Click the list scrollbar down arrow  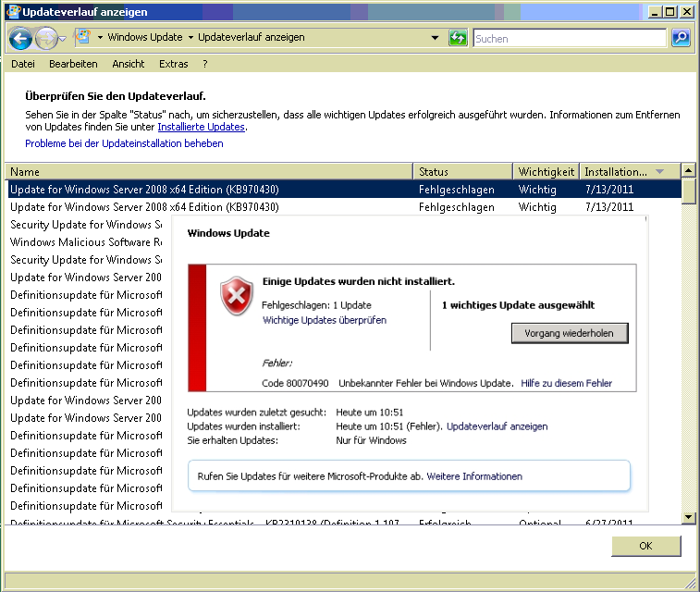pyautogui.click(x=688, y=517)
